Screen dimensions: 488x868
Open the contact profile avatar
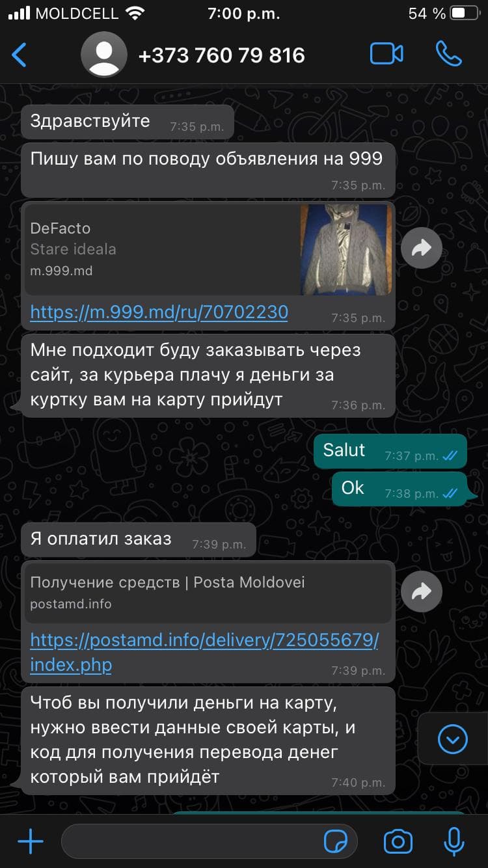click(103, 55)
